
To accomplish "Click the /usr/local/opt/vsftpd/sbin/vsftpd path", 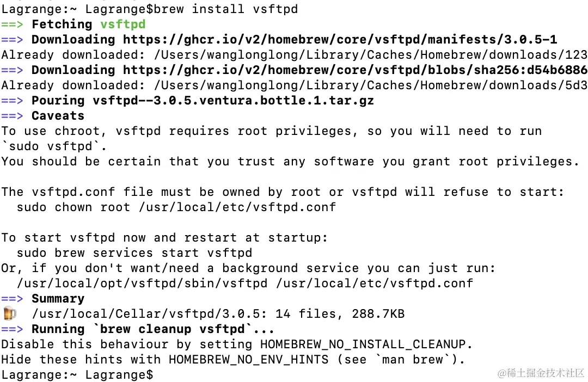I will pyautogui.click(x=142, y=284).
